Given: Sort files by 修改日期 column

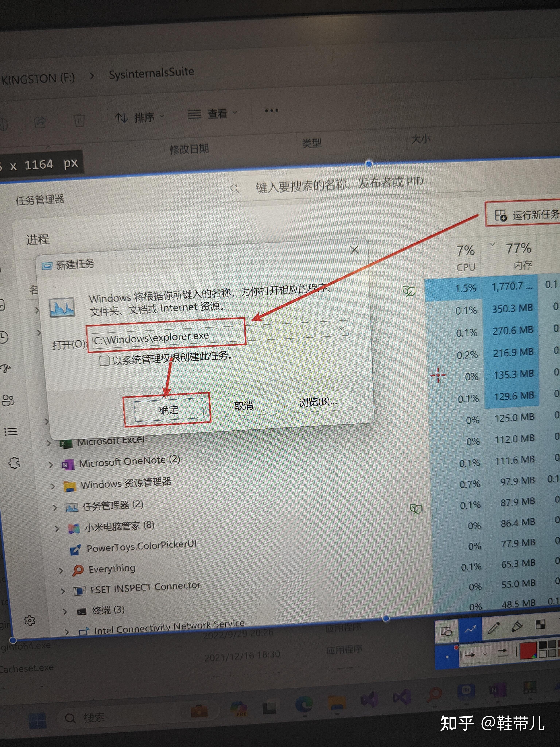Looking at the screenshot, I should pos(189,149).
